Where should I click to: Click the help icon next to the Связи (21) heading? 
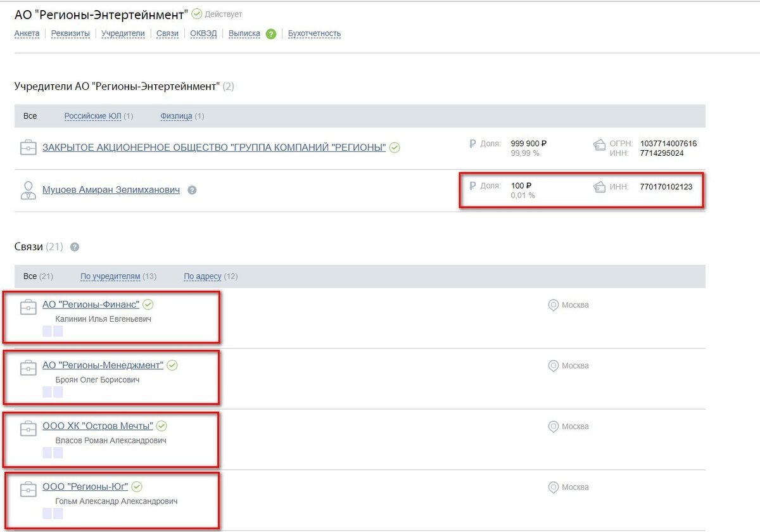75,247
